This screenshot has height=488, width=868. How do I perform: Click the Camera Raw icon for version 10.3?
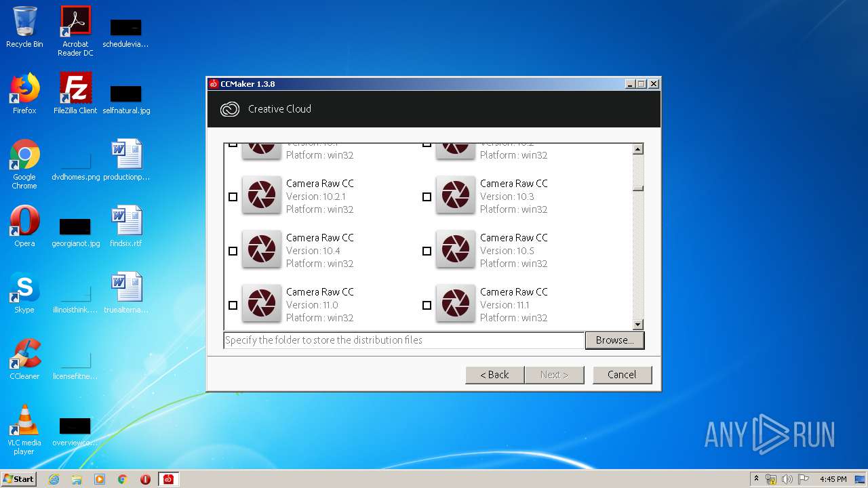[456, 195]
